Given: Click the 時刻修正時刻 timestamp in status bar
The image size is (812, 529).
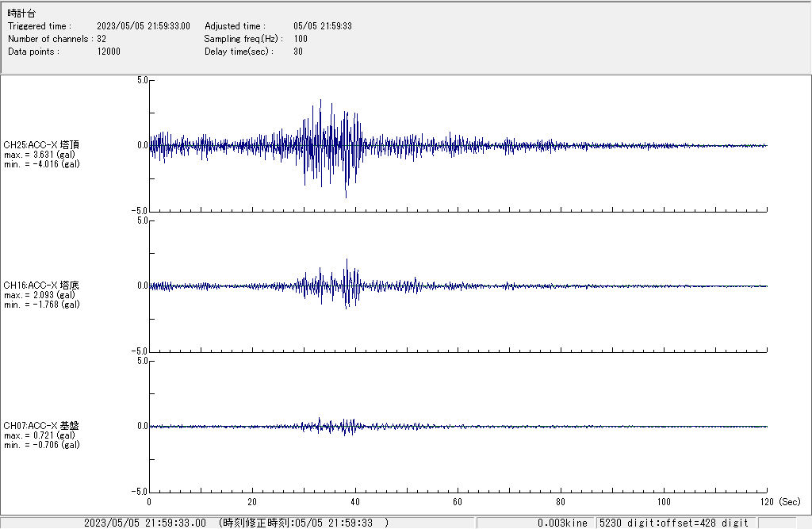Looking at the screenshot, I should [x=304, y=523].
